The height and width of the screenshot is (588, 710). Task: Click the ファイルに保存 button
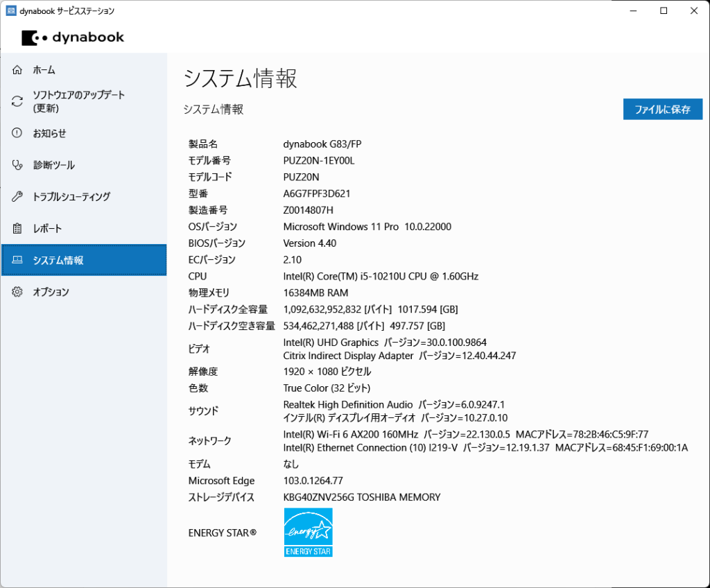pyautogui.click(x=662, y=109)
